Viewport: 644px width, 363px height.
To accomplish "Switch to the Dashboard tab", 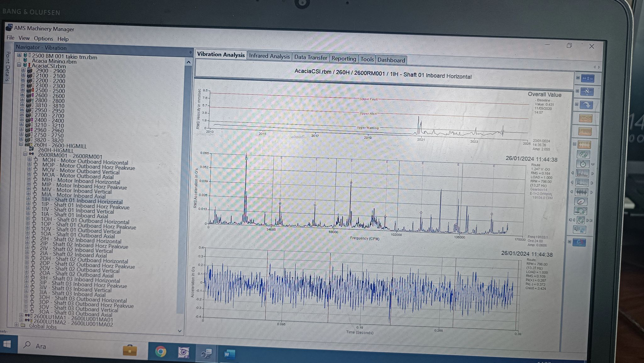I will coord(391,60).
